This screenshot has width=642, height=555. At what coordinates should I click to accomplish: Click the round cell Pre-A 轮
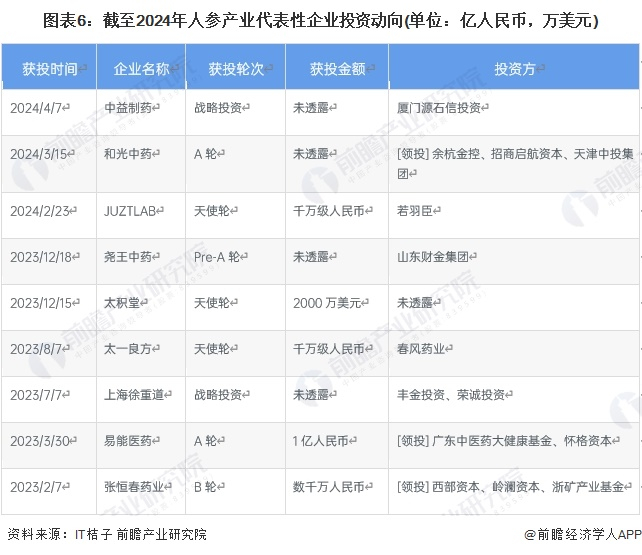click(235, 261)
